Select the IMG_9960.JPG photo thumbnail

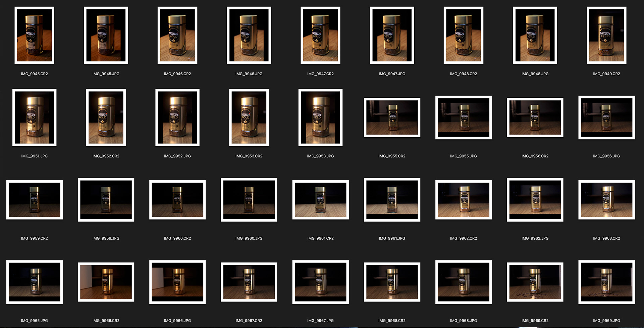tap(249, 200)
